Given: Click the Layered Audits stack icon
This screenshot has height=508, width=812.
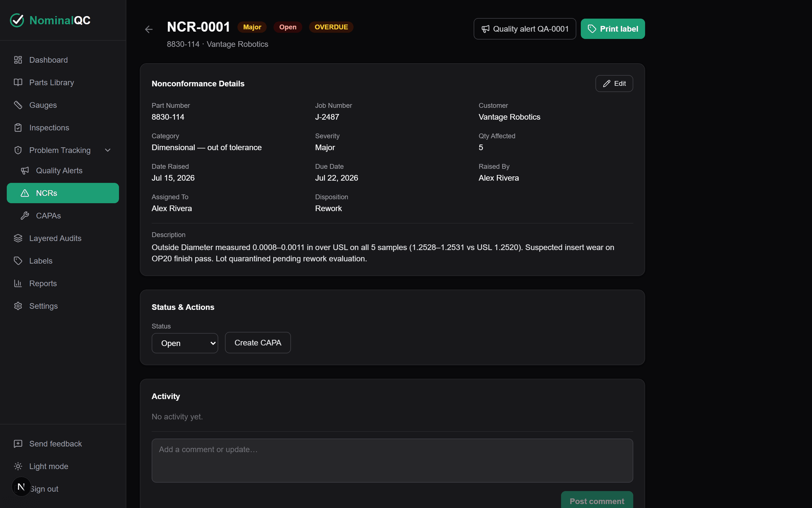Looking at the screenshot, I should (x=18, y=238).
